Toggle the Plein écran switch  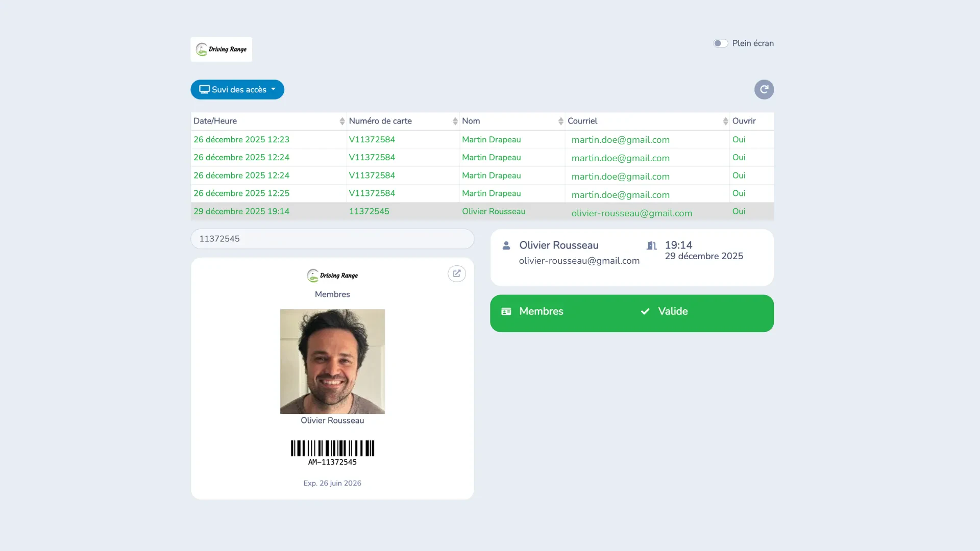pyautogui.click(x=720, y=43)
